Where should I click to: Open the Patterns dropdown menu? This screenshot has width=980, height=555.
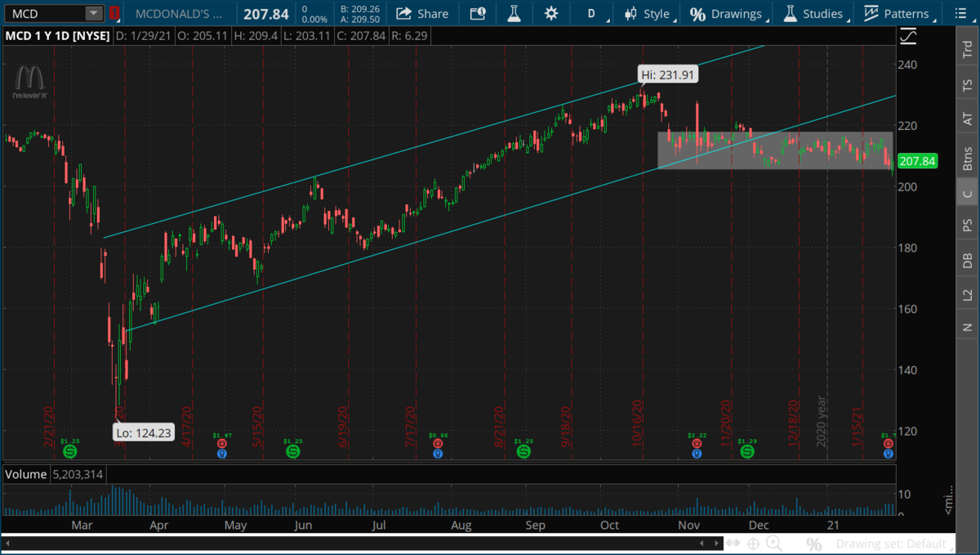[898, 14]
